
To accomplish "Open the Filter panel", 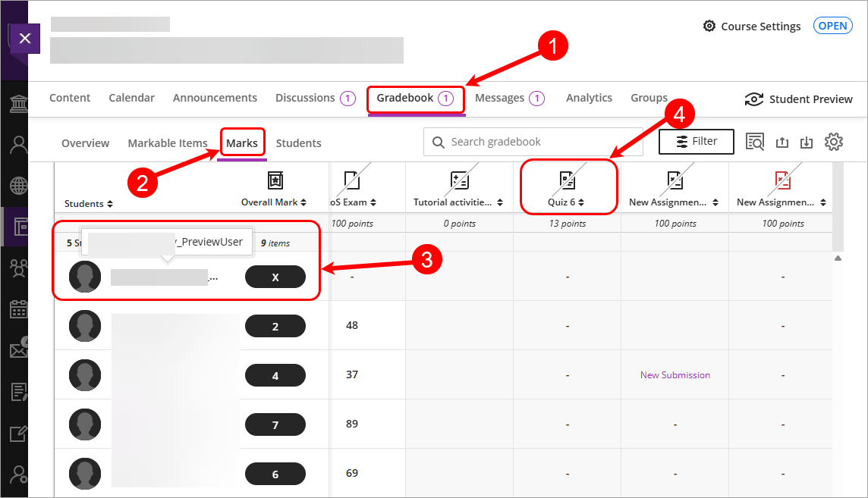I will coord(696,141).
